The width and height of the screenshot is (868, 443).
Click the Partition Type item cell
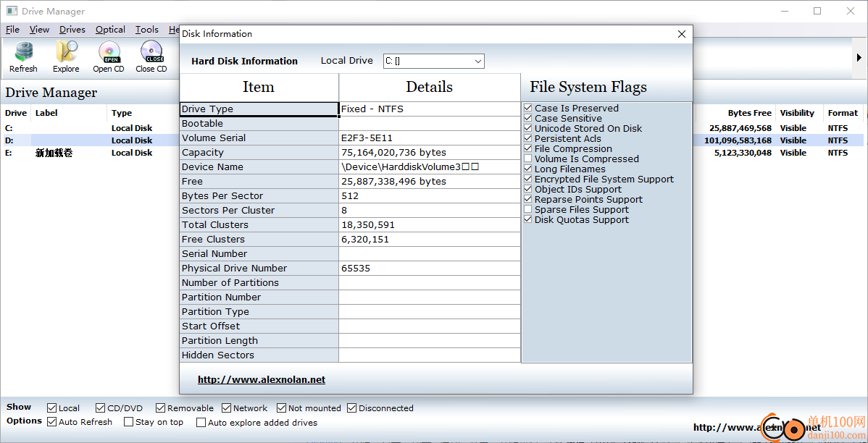coord(259,311)
